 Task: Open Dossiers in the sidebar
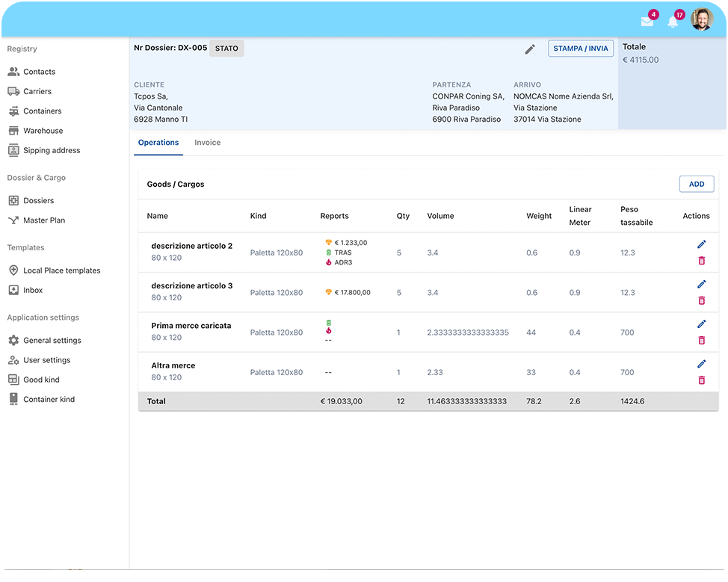point(39,200)
